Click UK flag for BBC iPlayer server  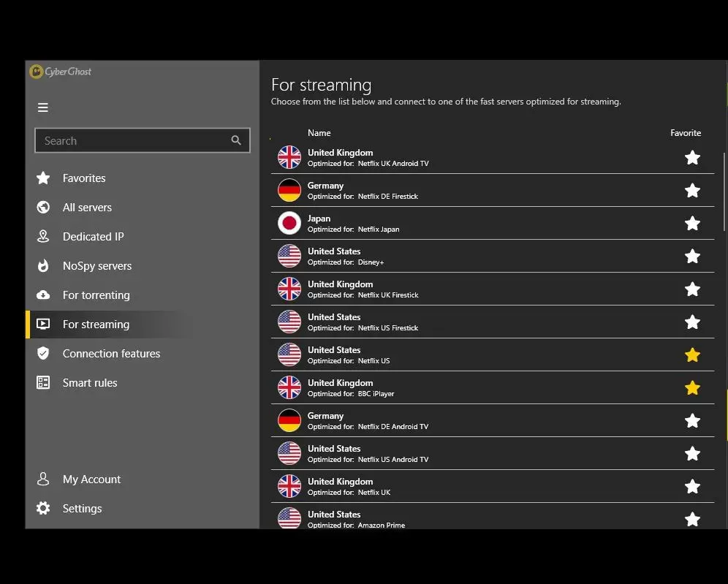pos(289,387)
